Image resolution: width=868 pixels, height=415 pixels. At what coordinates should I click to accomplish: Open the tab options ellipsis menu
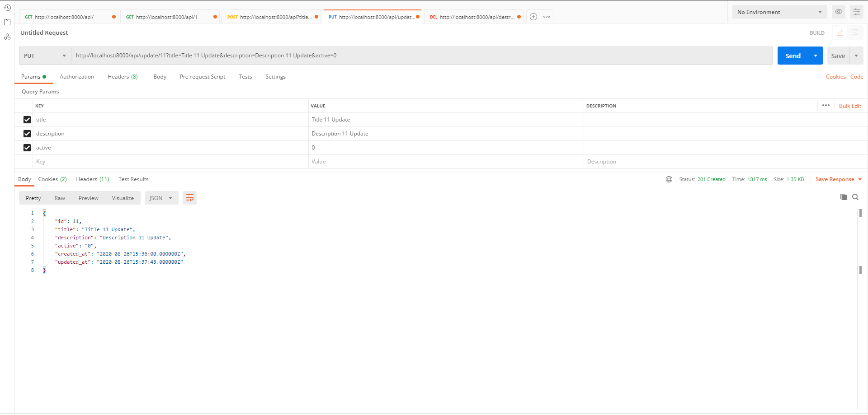coord(547,17)
